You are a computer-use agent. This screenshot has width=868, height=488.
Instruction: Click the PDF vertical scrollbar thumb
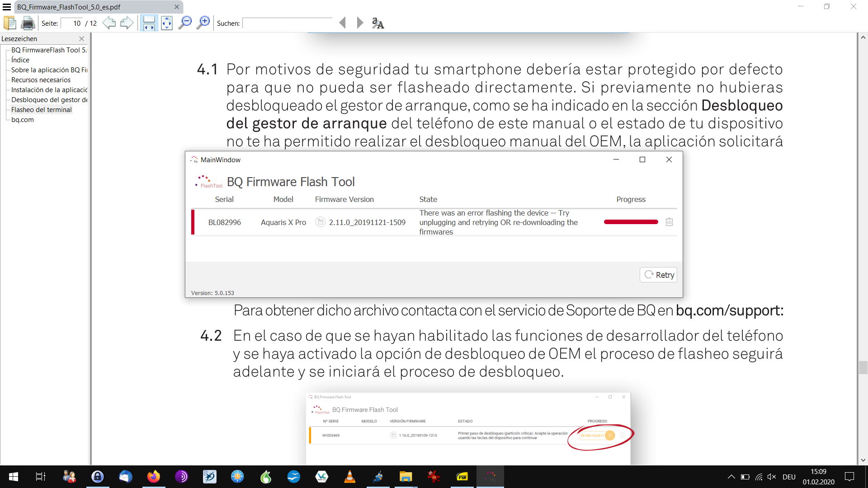(x=863, y=367)
